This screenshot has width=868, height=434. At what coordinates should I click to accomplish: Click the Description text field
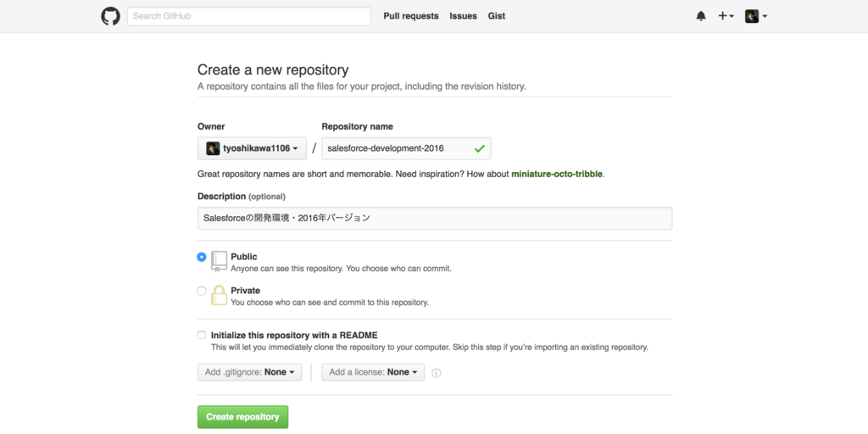(x=435, y=218)
